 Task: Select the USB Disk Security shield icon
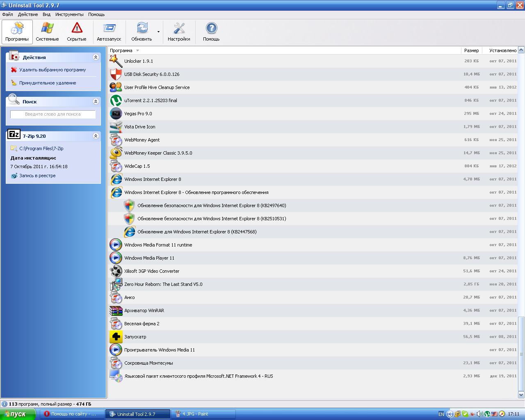pyautogui.click(x=116, y=74)
